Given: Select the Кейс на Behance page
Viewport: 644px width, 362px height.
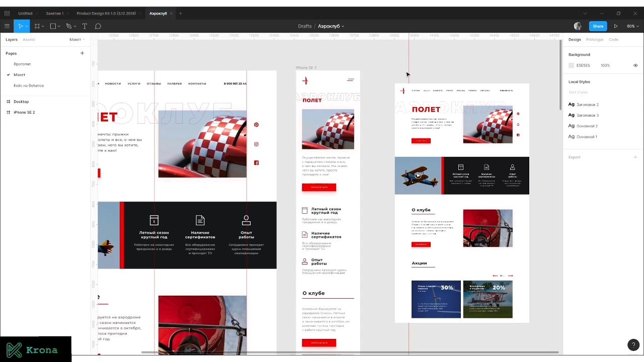Looking at the screenshot, I should point(29,85).
